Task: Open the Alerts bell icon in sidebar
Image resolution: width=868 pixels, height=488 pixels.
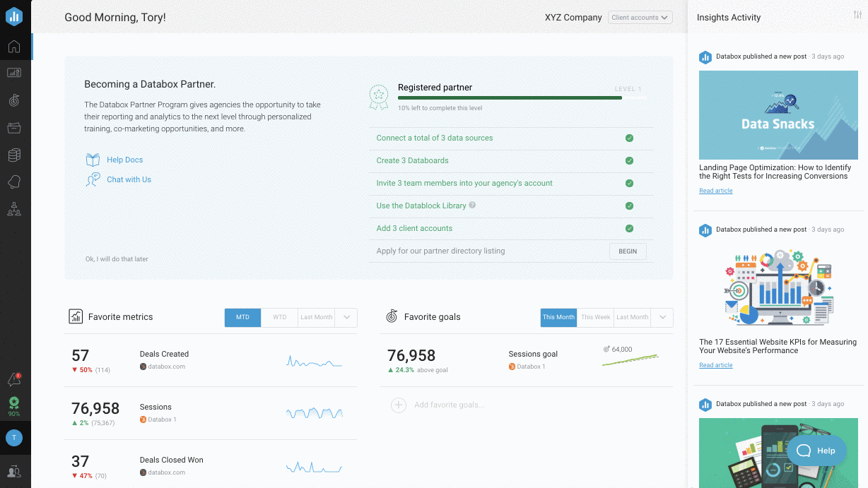Action: 14,182
